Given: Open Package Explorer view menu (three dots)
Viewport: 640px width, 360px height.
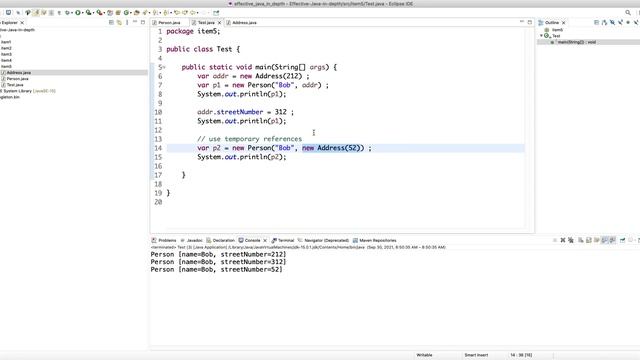Looking at the screenshot, I should point(127,22).
